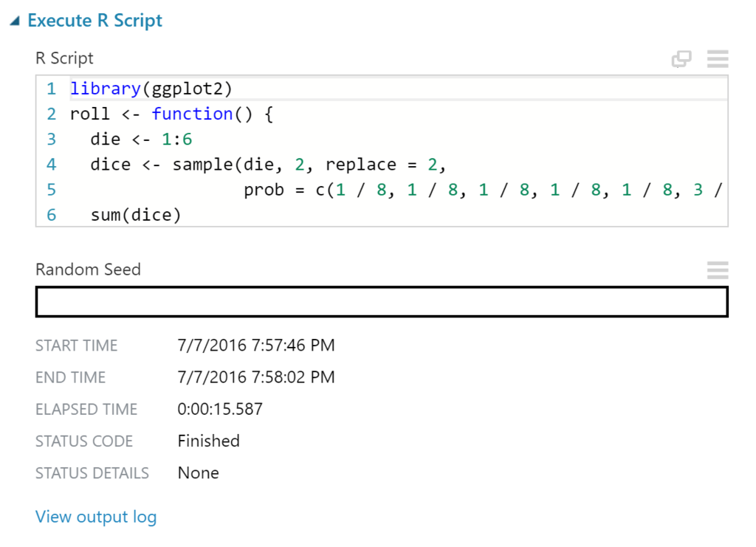756x547 pixels.
Task: Click line number 2 in the editor
Action: coord(52,114)
